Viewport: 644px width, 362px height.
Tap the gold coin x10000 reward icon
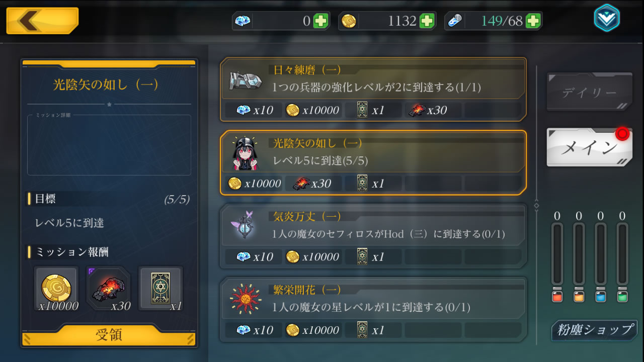coord(56,289)
